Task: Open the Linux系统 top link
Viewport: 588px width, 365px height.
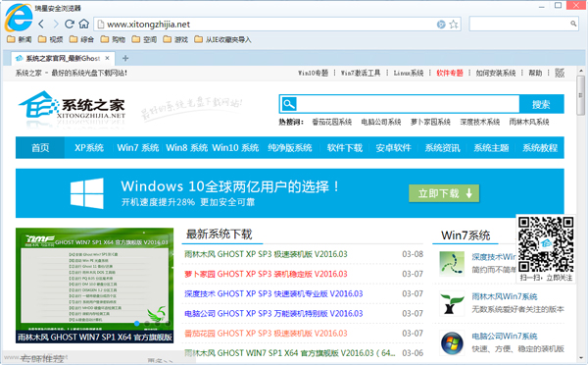Action: [x=409, y=73]
